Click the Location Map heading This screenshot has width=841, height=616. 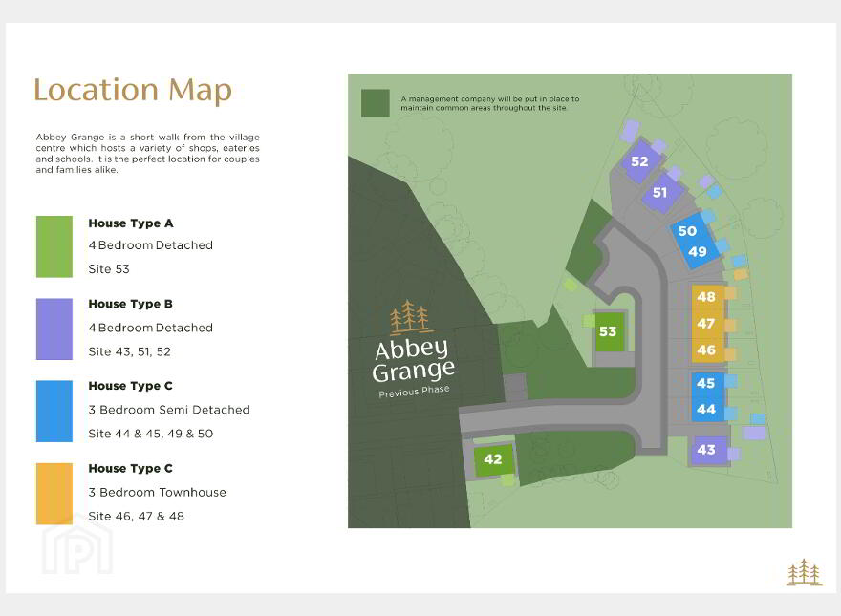tap(133, 90)
